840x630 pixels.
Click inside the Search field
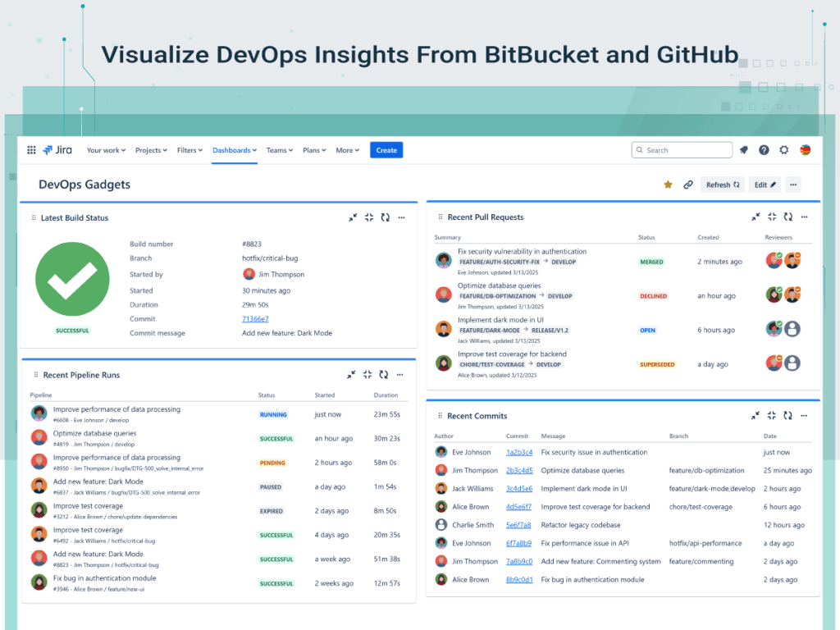(x=681, y=150)
